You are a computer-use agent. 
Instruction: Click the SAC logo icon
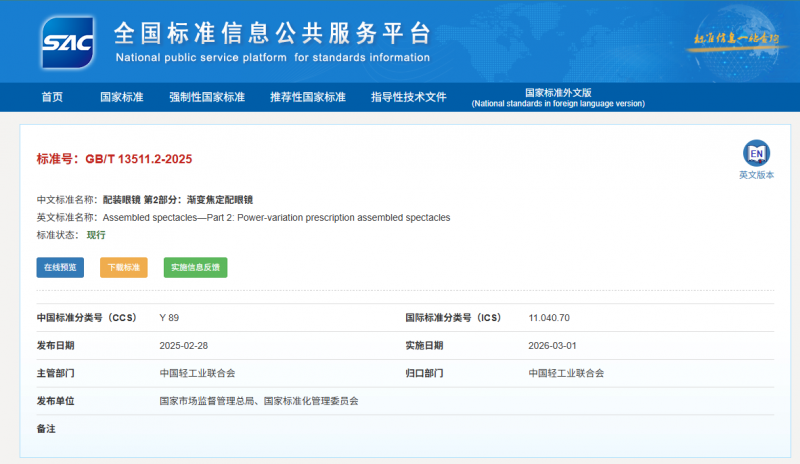(x=67, y=42)
